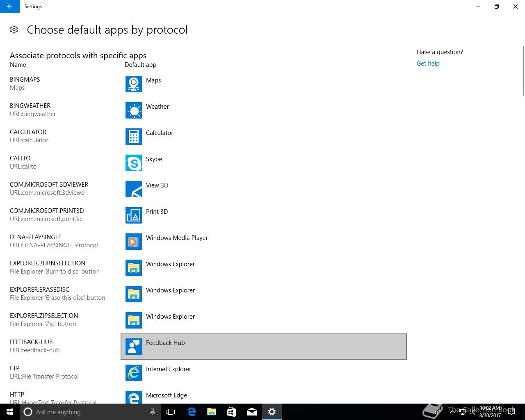Click the Cortana microphone icon

click(x=152, y=412)
